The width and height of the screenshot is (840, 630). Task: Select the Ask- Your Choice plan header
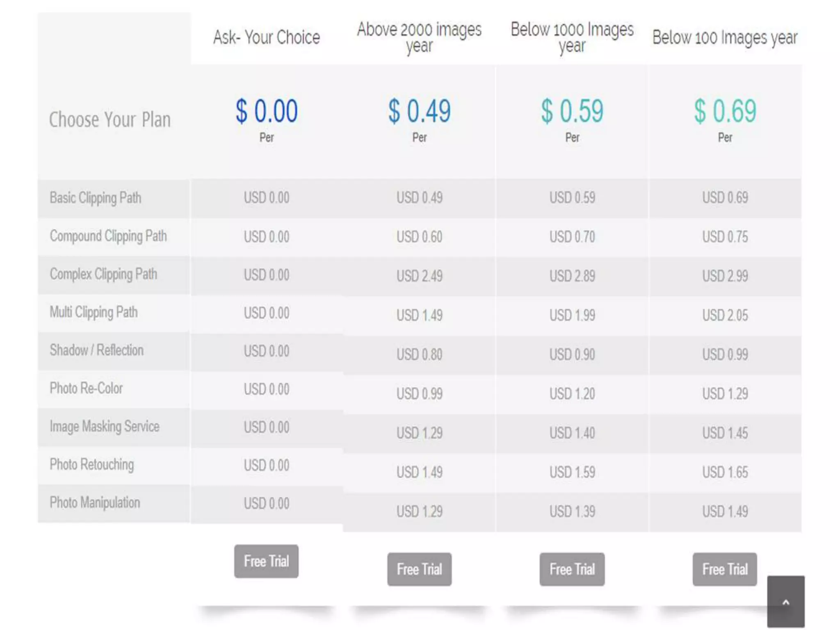pos(267,37)
